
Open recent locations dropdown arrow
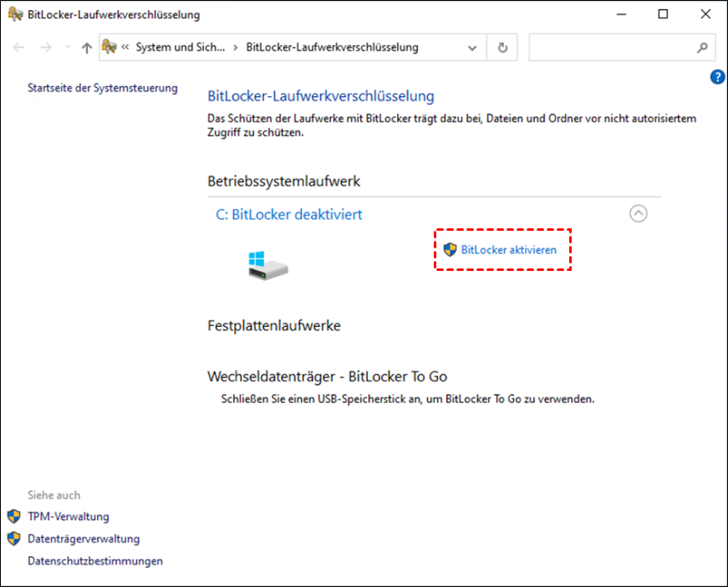click(68, 47)
